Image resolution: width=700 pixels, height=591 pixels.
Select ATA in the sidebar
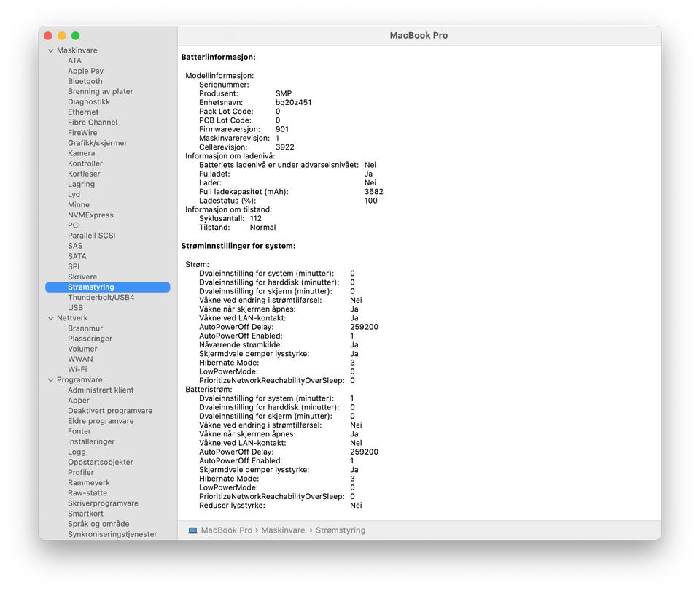(x=74, y=61)
